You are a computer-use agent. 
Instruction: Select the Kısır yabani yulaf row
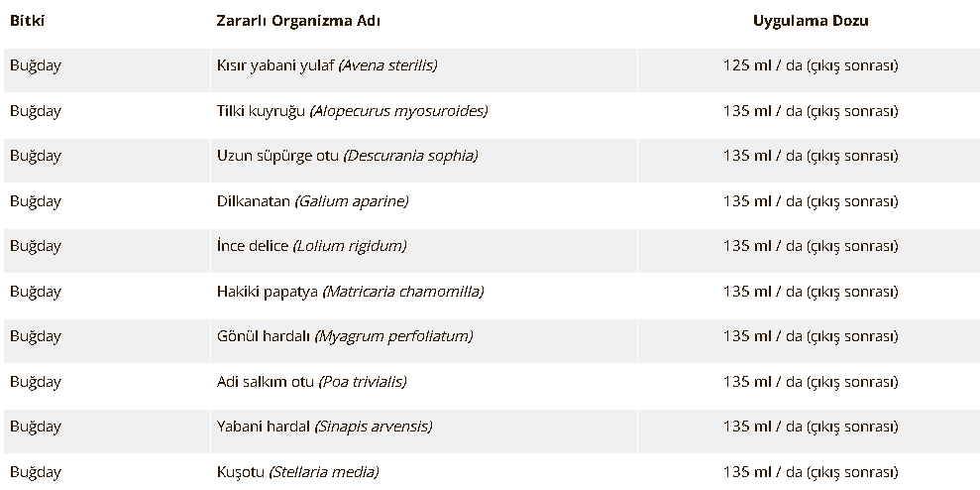point(327,65)
